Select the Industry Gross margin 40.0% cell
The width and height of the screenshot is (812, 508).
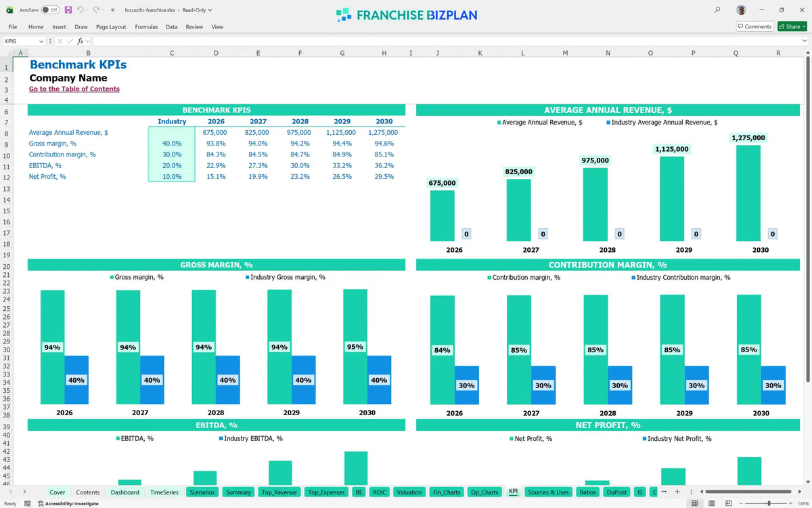point(172,144)
